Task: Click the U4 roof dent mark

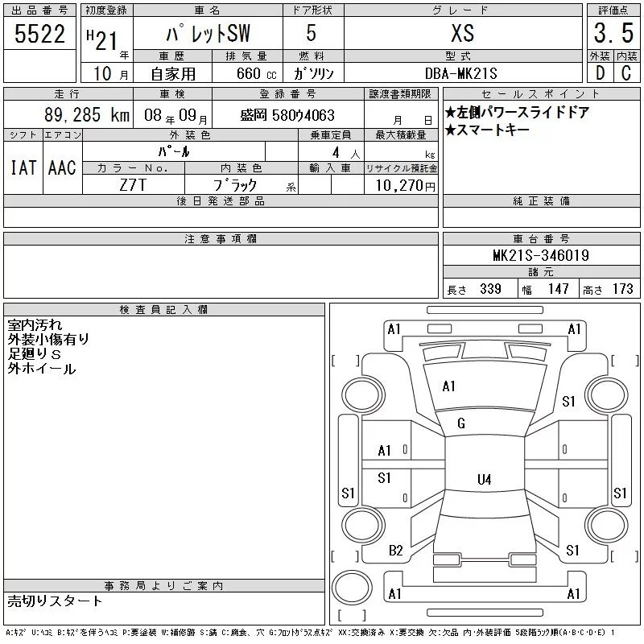Action: click(485, 479)
